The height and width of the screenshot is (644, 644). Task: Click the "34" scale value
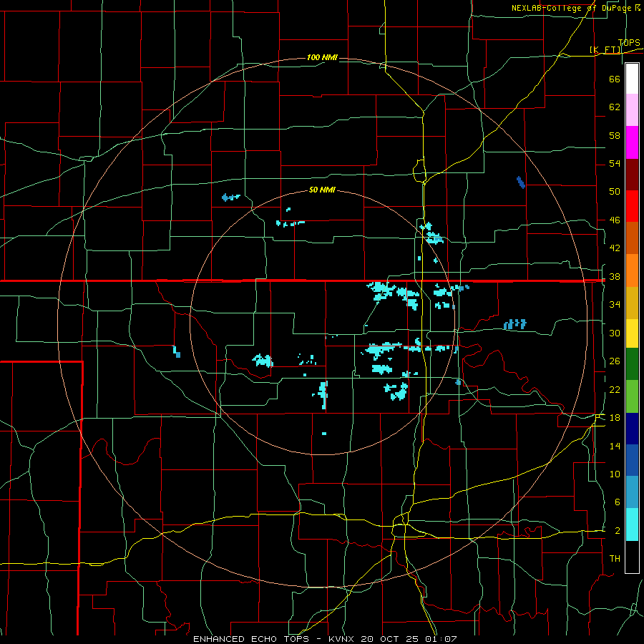(615, 305)
